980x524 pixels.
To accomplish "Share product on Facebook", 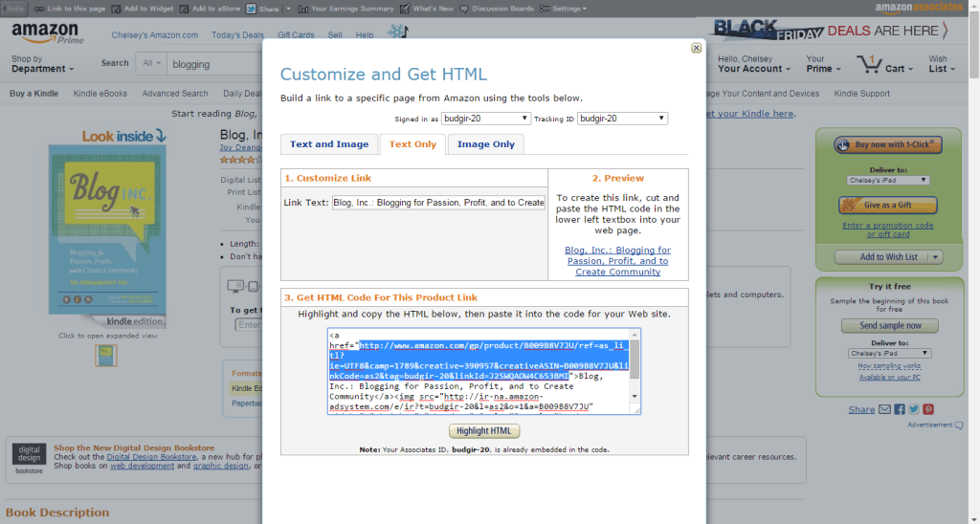I will (x=900, y=409).
